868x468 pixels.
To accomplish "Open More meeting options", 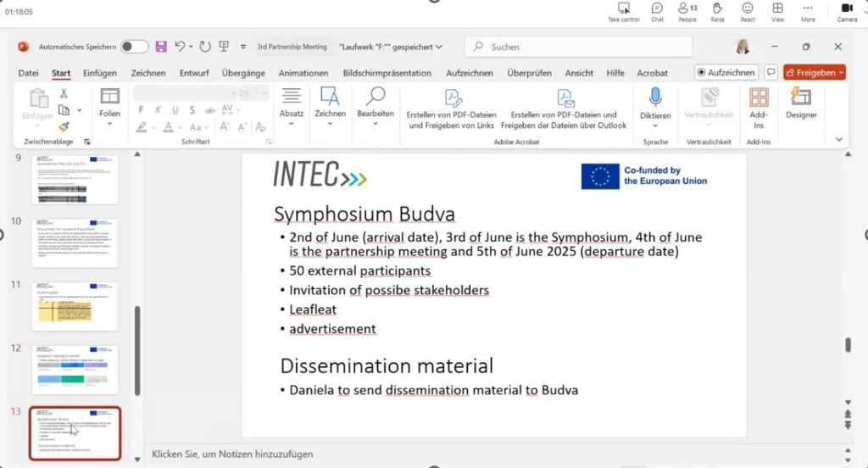I will 808,12.
